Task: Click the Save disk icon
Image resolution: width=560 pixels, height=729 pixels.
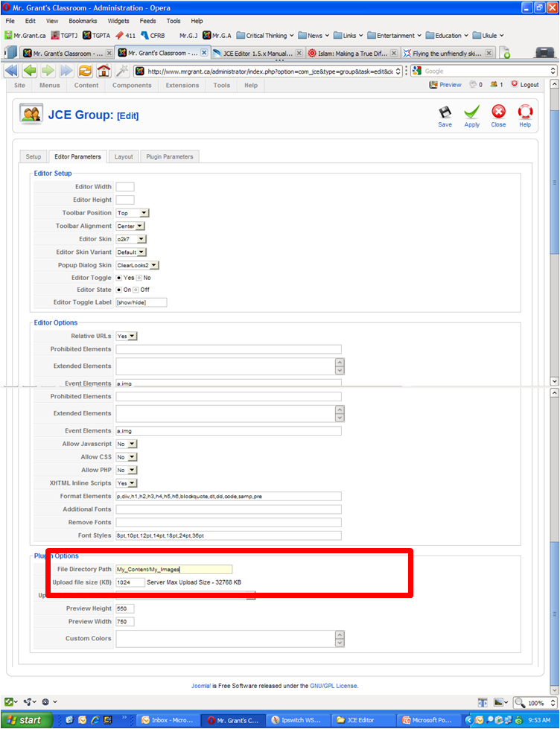Action: tap(445, 113)
